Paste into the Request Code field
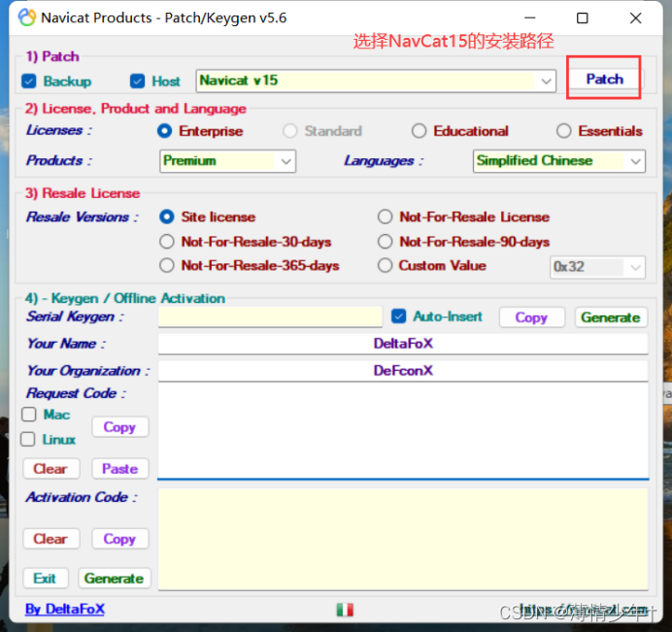 (120, 468)
